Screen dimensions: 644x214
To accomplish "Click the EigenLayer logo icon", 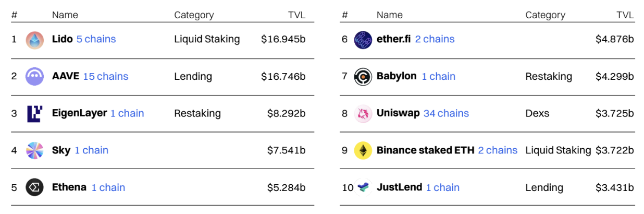I will click(x=35, y=114).
